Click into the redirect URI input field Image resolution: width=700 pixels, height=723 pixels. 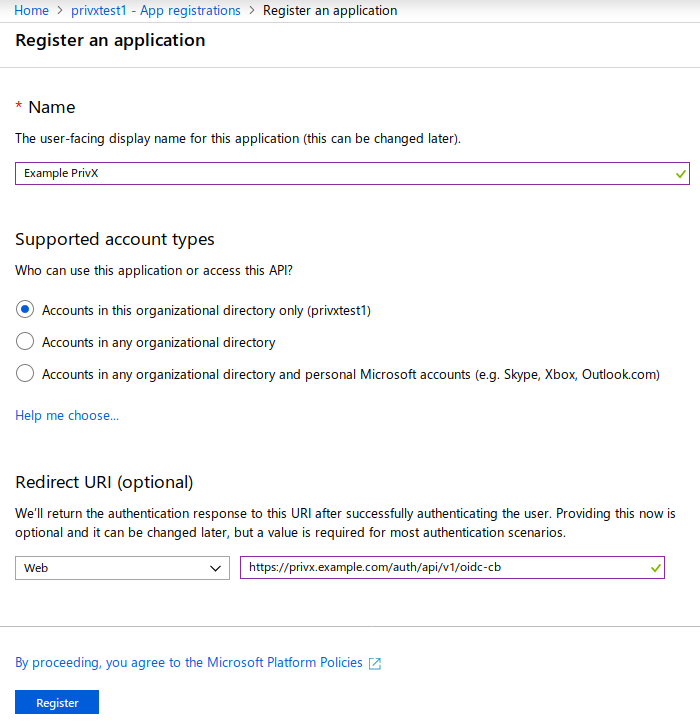[x=452, y=568]
